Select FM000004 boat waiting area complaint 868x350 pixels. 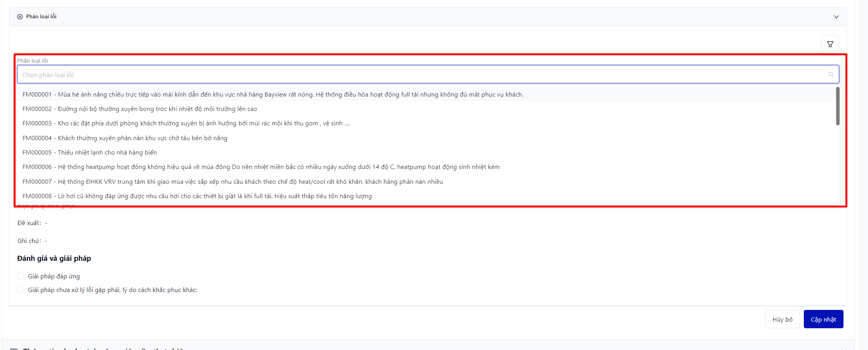[125, 138]
